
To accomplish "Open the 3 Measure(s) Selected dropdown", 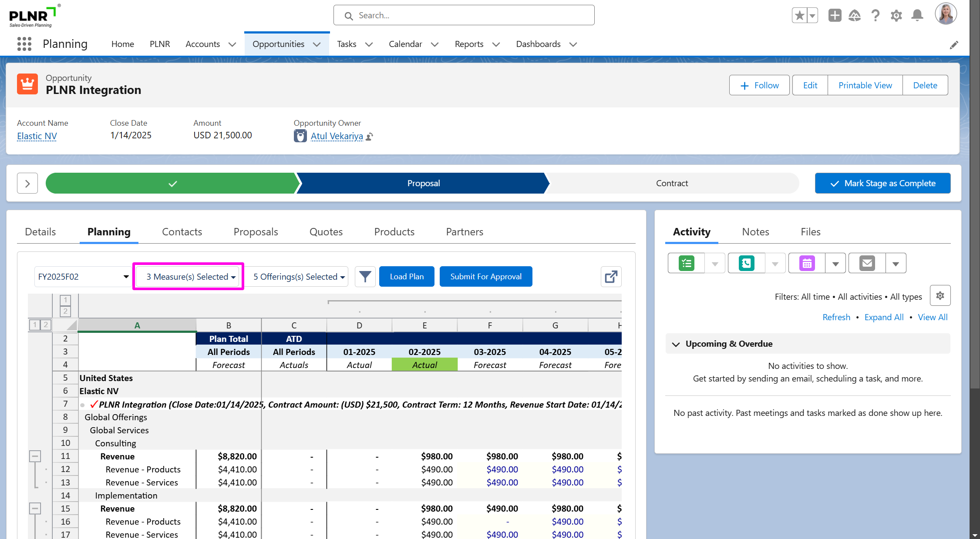I will click(190, 277).
